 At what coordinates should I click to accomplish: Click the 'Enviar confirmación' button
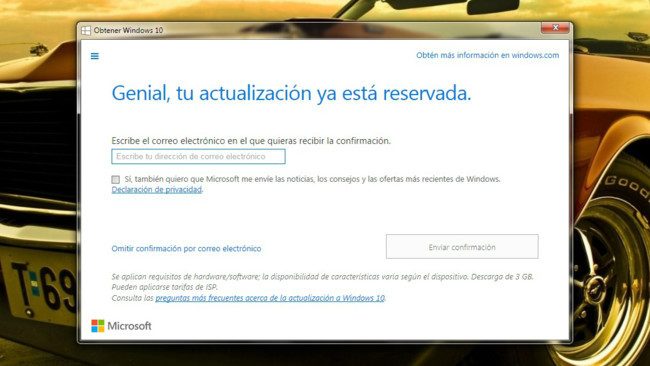click(462, 247)
